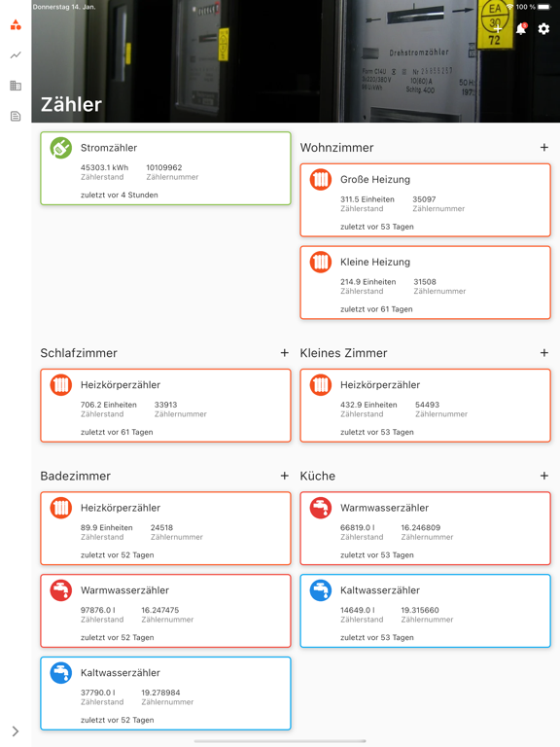Image resolution: width=560 pixels, height=747 pixels.
Task: Click the Küche section heading
Action: click(x=318, y=476)
